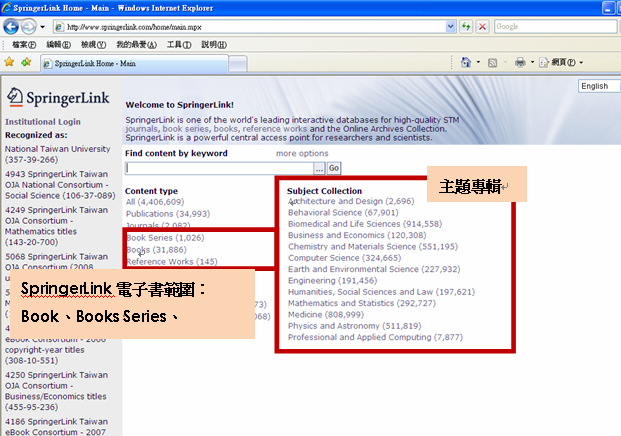The image size is (621, 436).
Task: Open a new blank browser tab
Action: pyautogui.click(x=238, y=64)
